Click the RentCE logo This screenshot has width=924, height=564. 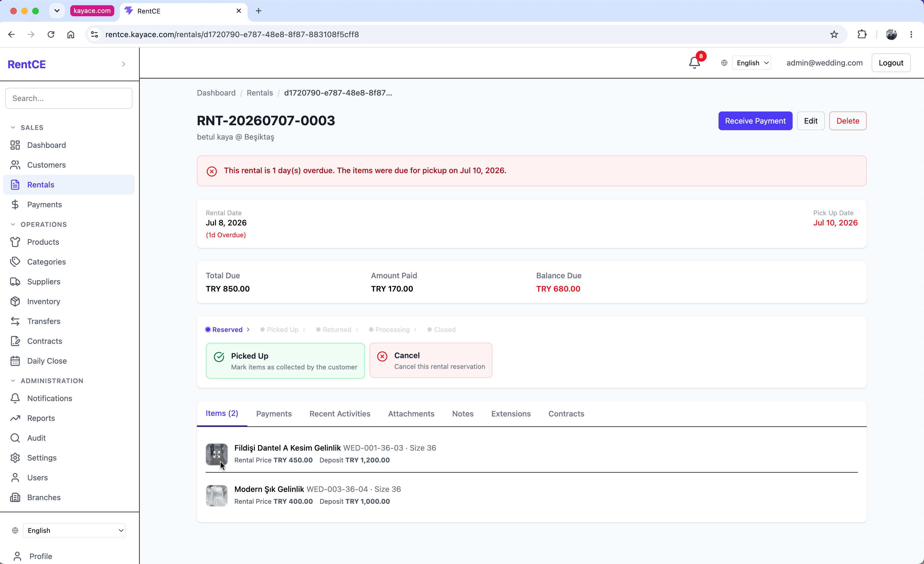[x=27, y=64]
